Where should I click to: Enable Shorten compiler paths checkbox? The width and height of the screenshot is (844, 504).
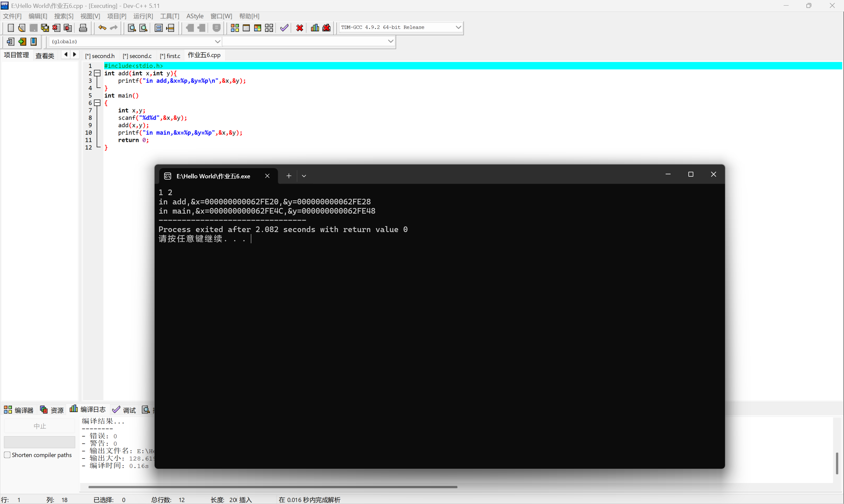click(7, 455)
